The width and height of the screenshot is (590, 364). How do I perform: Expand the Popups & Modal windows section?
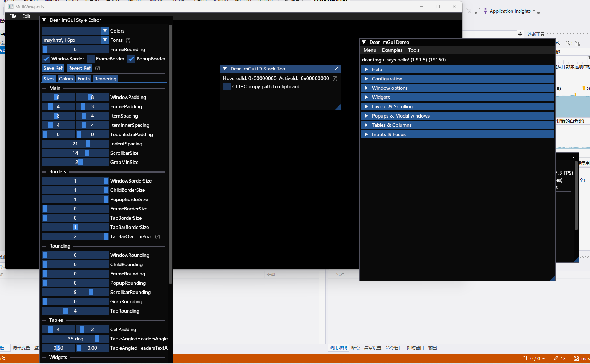point(457,116)
